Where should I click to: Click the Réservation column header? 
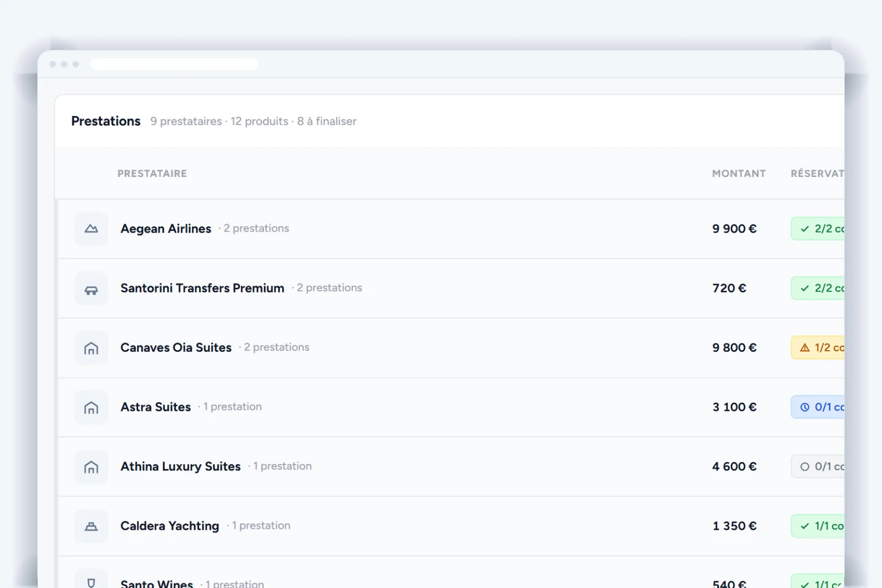pos(817,174)
